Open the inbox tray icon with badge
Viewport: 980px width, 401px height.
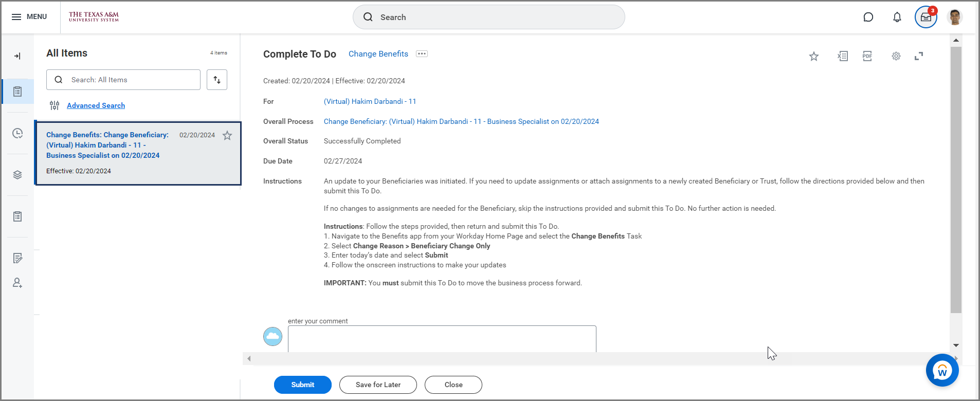[x=925, y=17]
